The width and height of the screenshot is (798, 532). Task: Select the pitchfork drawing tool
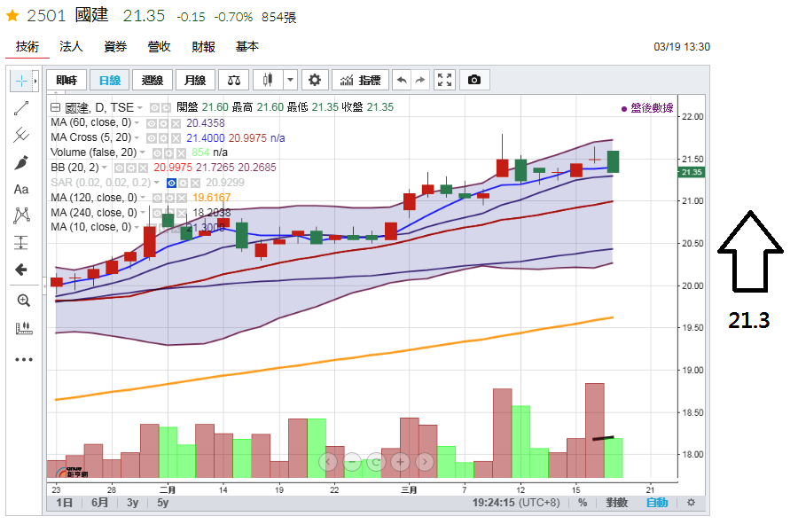(21, 135)
